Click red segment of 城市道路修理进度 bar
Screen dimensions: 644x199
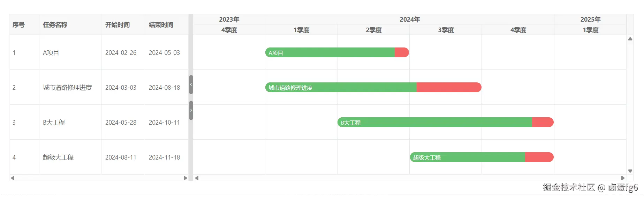(449, 87)
